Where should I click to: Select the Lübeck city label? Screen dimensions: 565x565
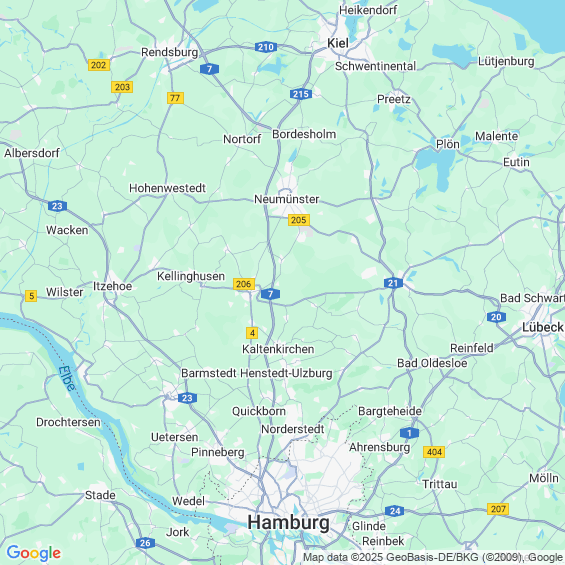[x=543, y=327]
